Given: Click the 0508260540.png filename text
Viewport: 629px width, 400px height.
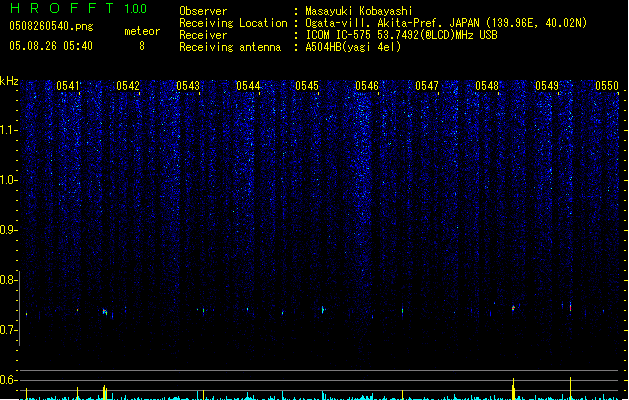Looking at the screenshot, I should (51, 26).
